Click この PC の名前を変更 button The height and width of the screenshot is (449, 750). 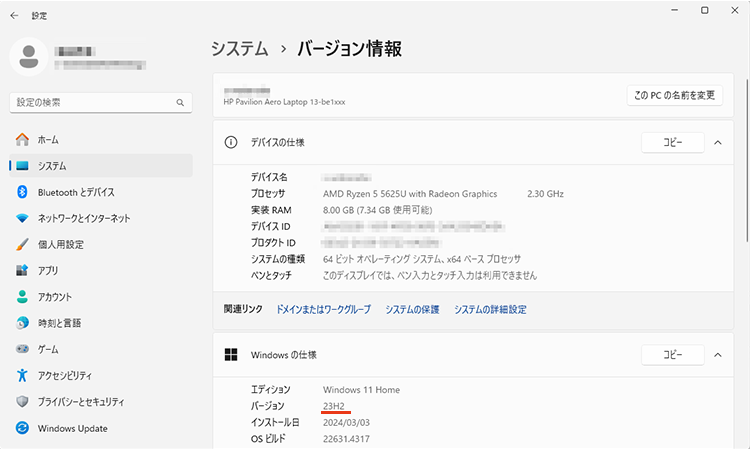[x=674, y=95]
